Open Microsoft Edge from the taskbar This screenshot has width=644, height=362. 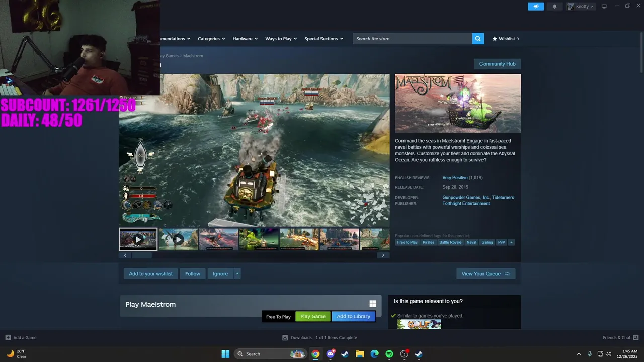tap(374, 354)
